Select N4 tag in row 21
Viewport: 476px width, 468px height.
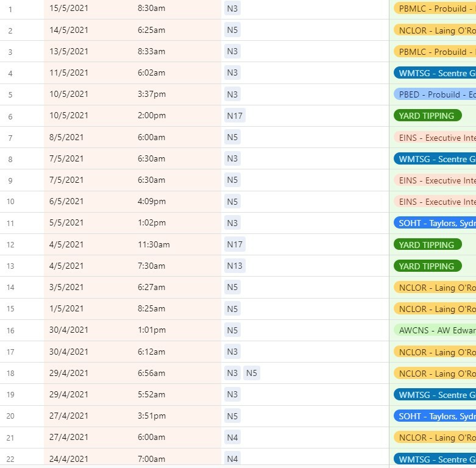point(232,438)
